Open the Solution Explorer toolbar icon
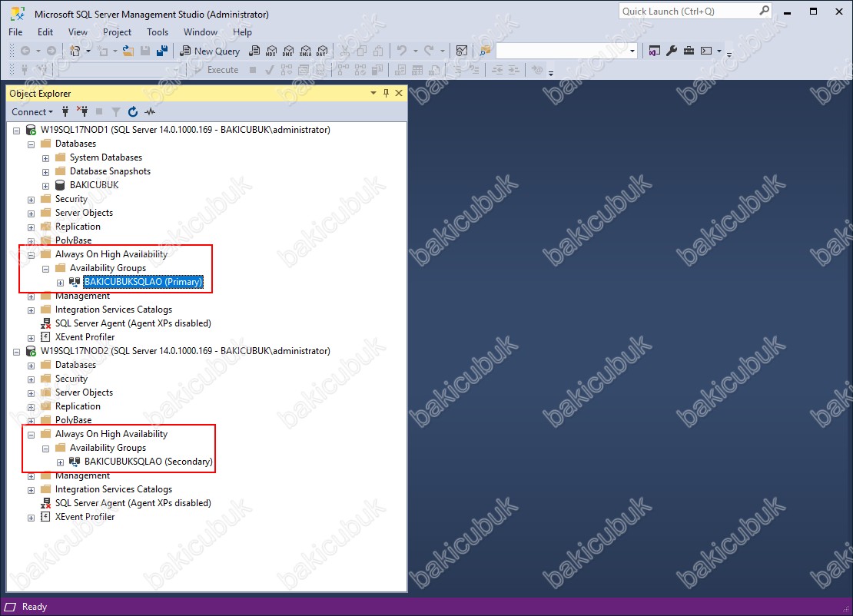 [x=655, y=51]
